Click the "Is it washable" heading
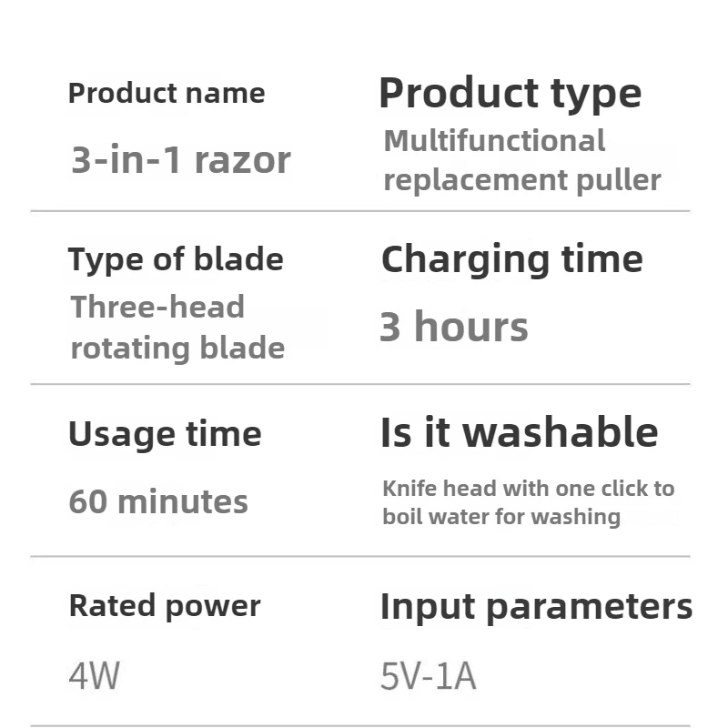This screenshot has width=728, height=728. click(x=519, y=433)
